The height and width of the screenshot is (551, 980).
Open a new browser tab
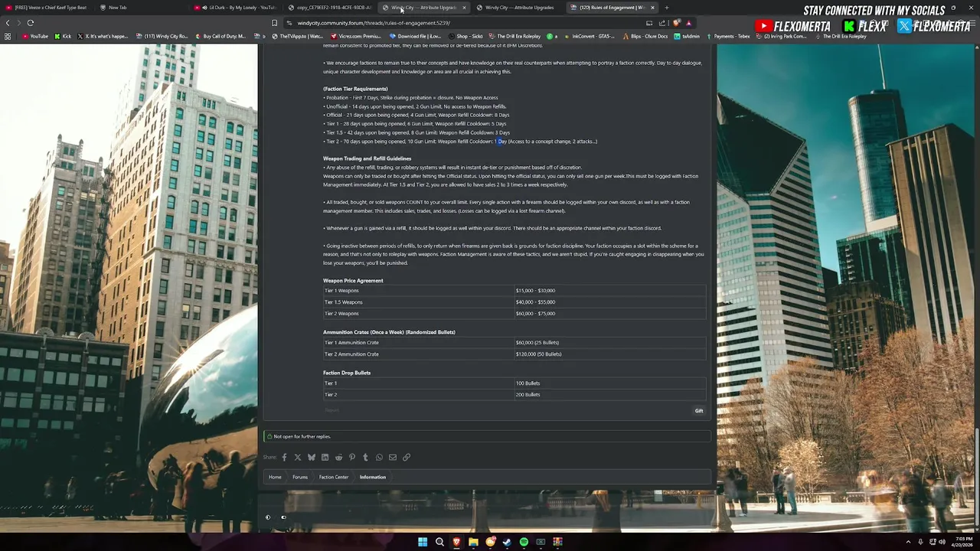667,8
